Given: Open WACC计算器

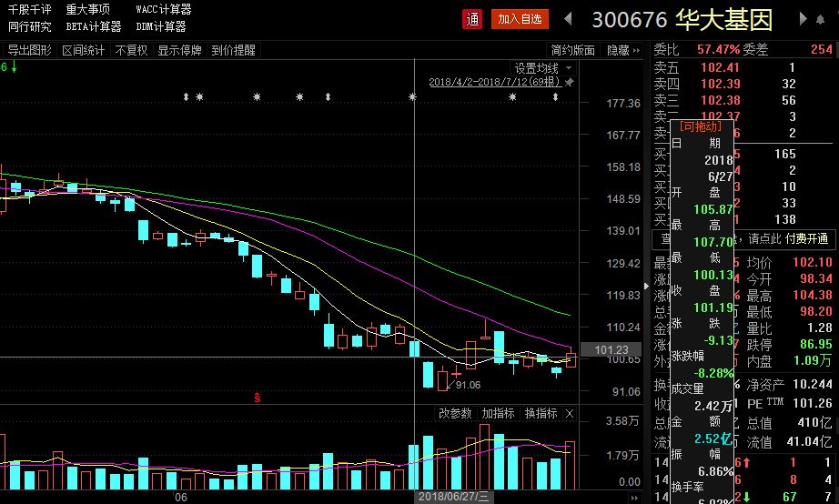Looking at the screenshot, I should 163,10.
